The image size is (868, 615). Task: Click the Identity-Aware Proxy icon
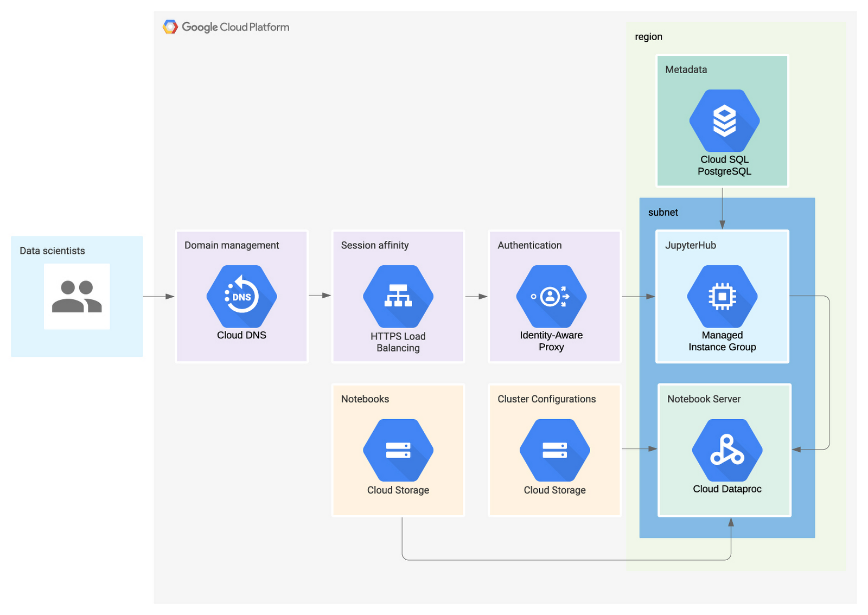(551, 296)
